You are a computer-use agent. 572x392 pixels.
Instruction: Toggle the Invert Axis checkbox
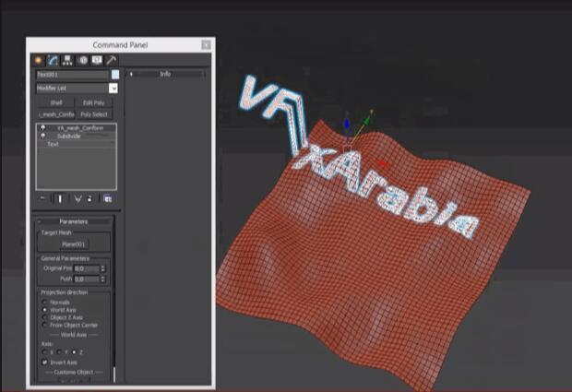(44, 362)
